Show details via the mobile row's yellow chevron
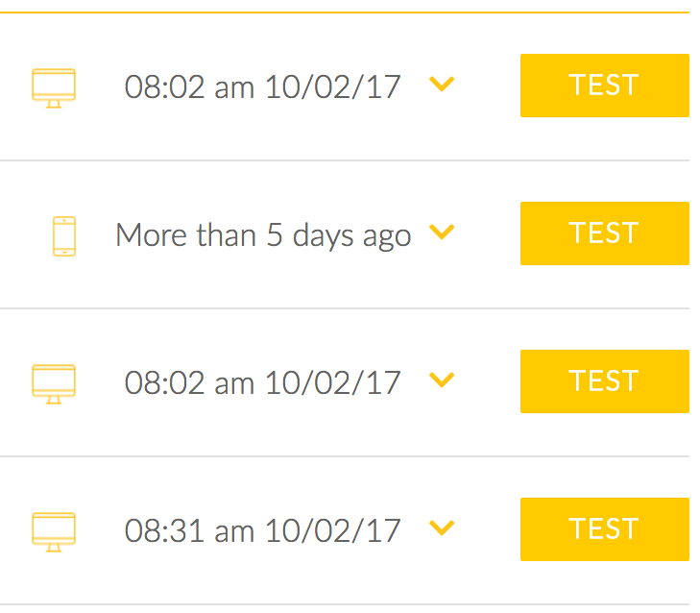The width and height of the screenshot is (700, 613). click(442, 233)
